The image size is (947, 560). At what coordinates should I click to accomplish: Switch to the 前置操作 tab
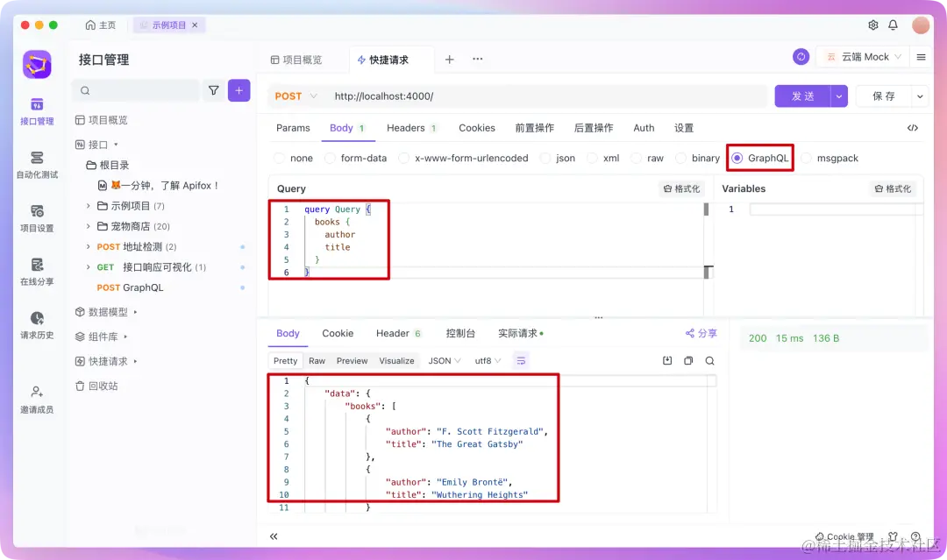535,128
